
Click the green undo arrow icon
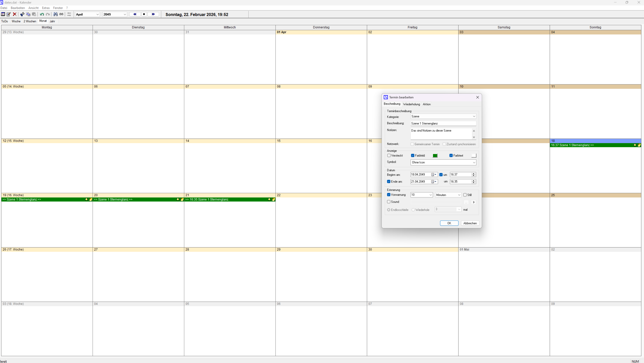[x=42, y=14]
